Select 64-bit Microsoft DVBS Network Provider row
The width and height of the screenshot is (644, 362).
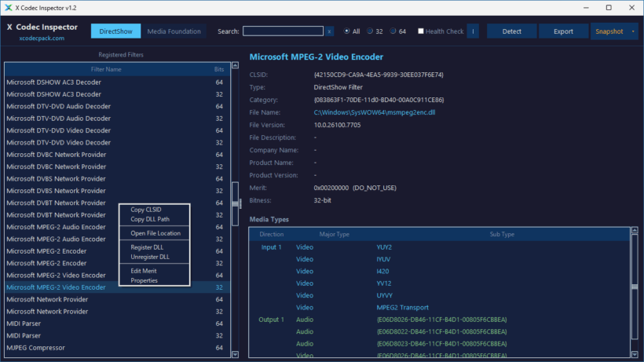(117, 178)
